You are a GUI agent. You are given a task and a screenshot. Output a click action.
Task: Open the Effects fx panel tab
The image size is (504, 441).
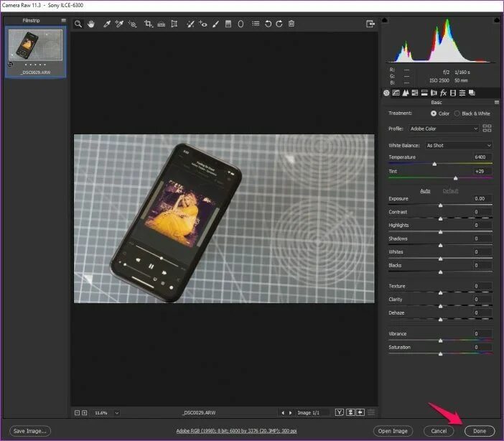443,93
